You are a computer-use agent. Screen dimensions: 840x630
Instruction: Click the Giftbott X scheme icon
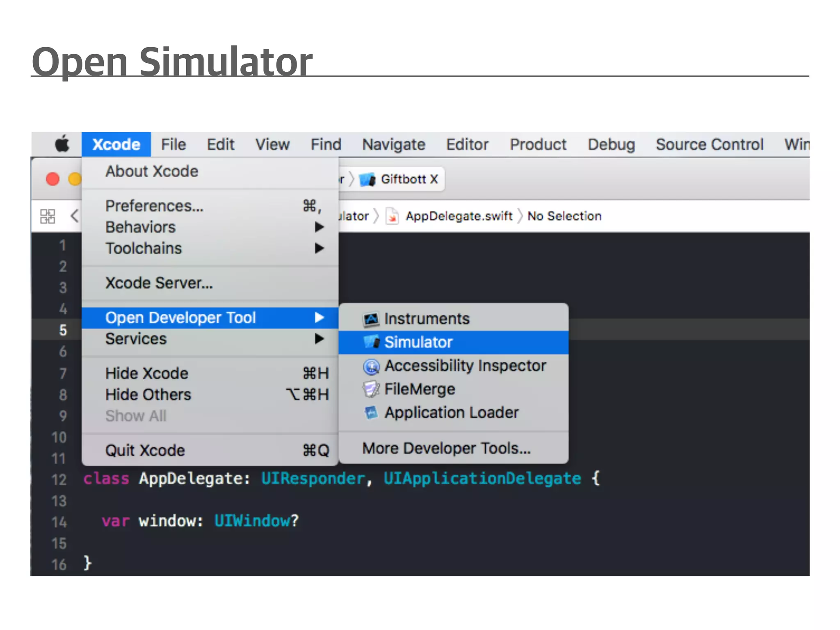pyautogui.click(x=367, y=180)
